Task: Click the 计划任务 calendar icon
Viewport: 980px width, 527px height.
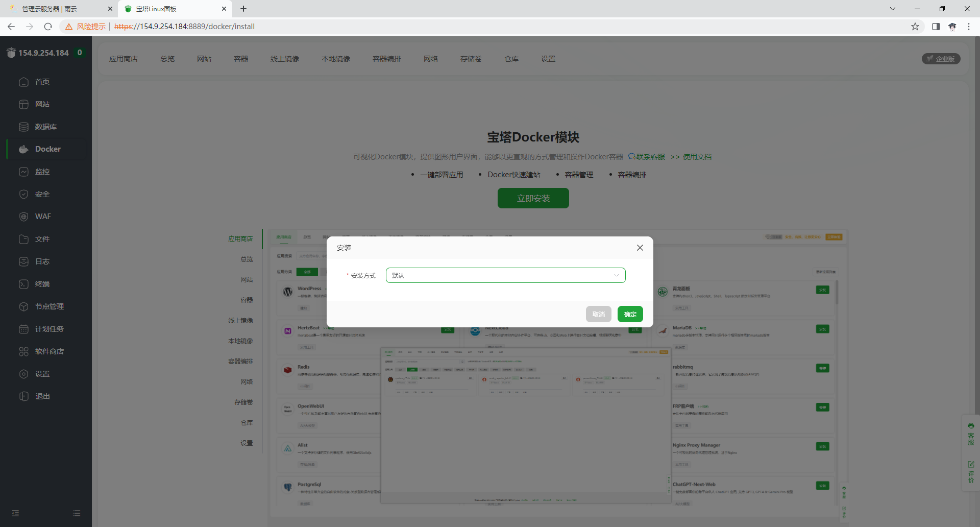Action: click(x=23, y=329)
